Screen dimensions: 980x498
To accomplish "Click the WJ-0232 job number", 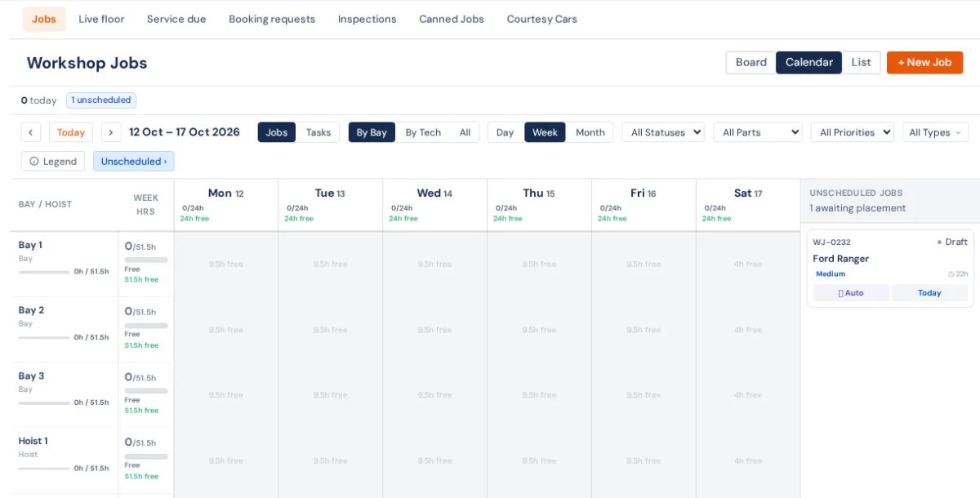I will pos(831,242).
